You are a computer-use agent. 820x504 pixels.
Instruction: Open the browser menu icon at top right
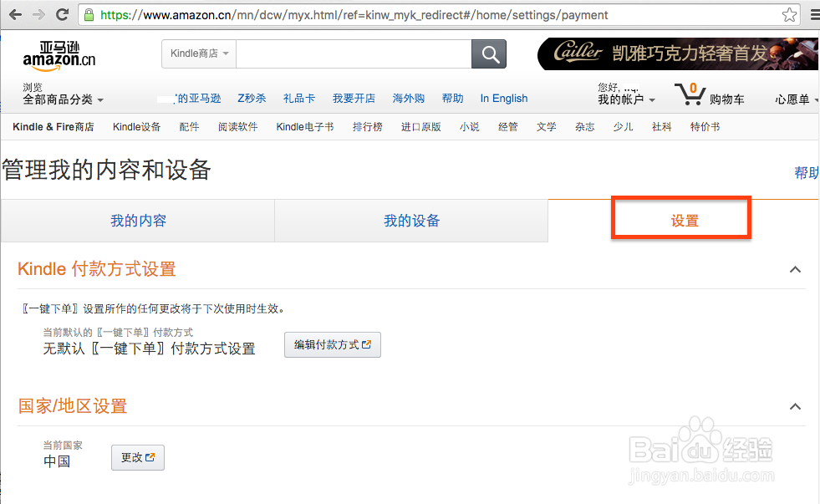pos(812,13)
